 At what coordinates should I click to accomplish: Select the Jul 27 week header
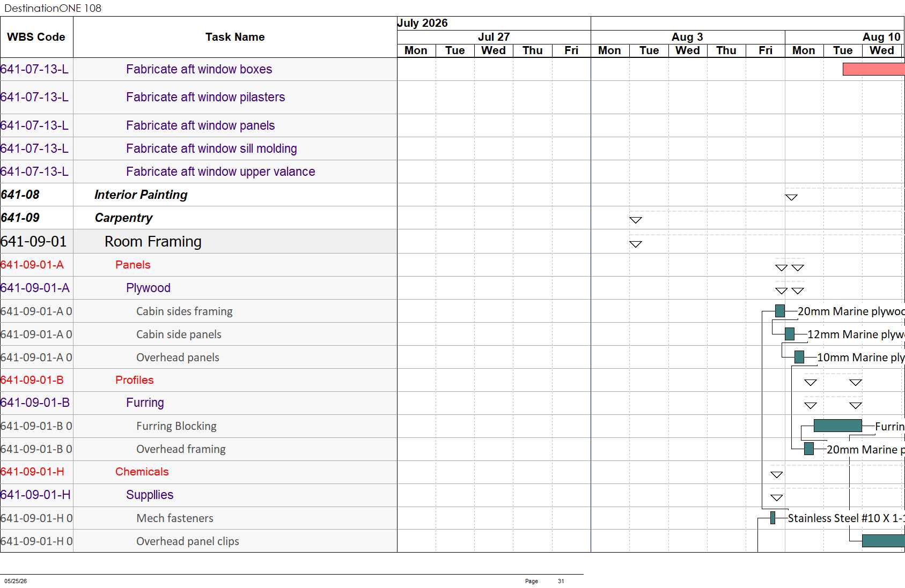tap(494, 37)
